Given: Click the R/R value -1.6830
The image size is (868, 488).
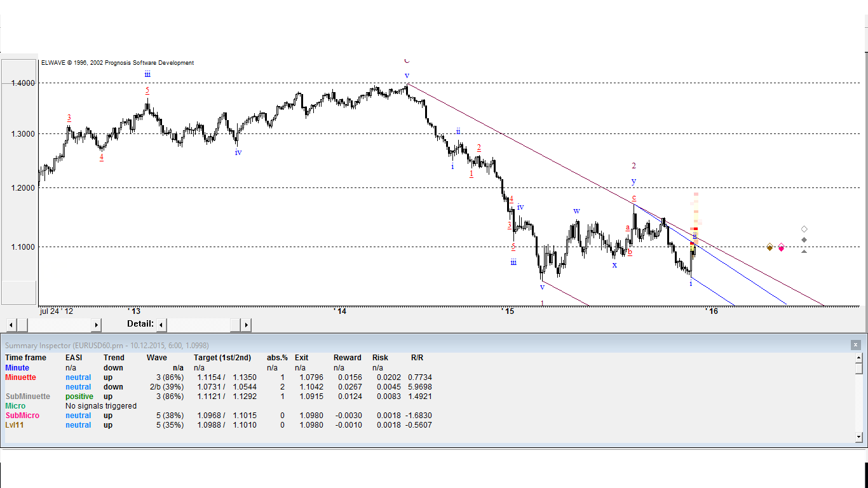Looking at the screenshot, I should coord(419,416).
